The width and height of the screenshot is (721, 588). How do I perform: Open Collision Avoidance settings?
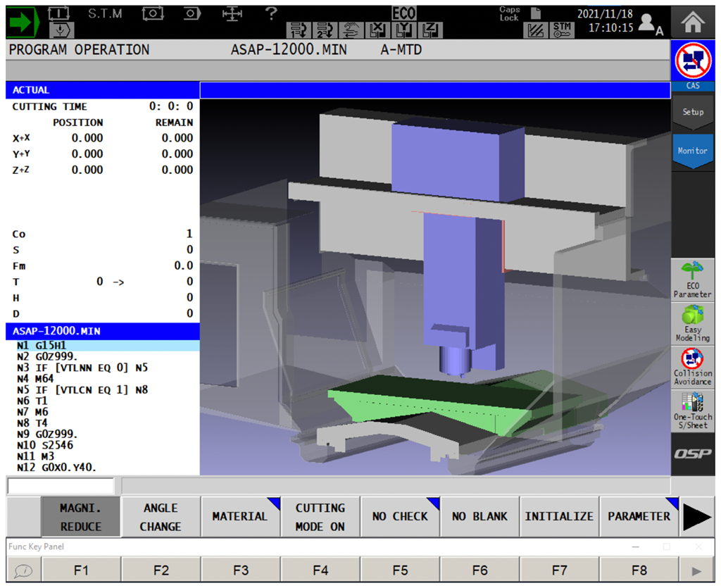coord(692,367)
